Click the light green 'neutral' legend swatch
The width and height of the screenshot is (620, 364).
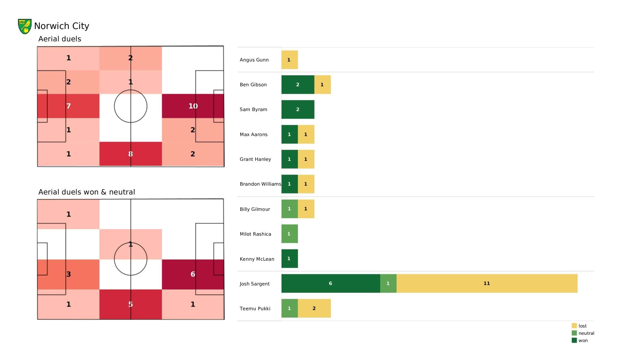click(x=574, y=333)
